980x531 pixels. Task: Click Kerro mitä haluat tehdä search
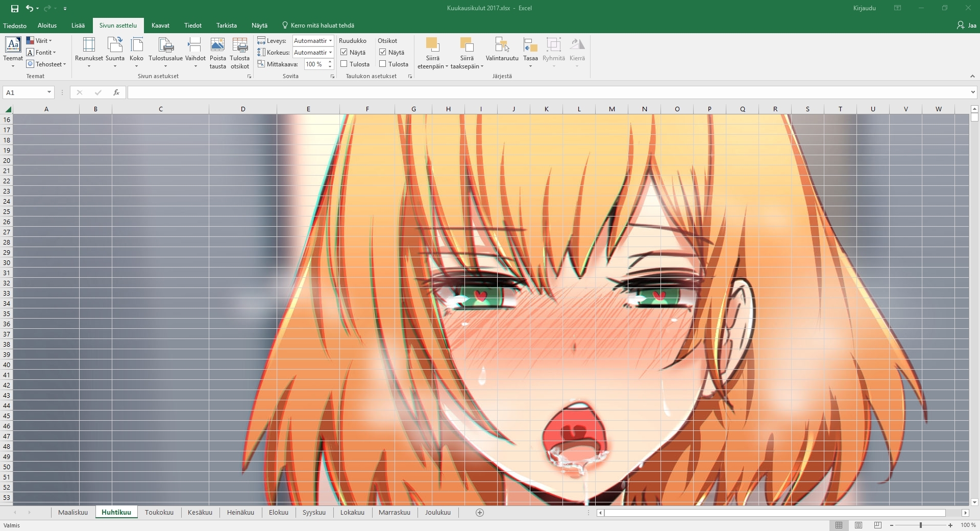(x=318, y=26)
